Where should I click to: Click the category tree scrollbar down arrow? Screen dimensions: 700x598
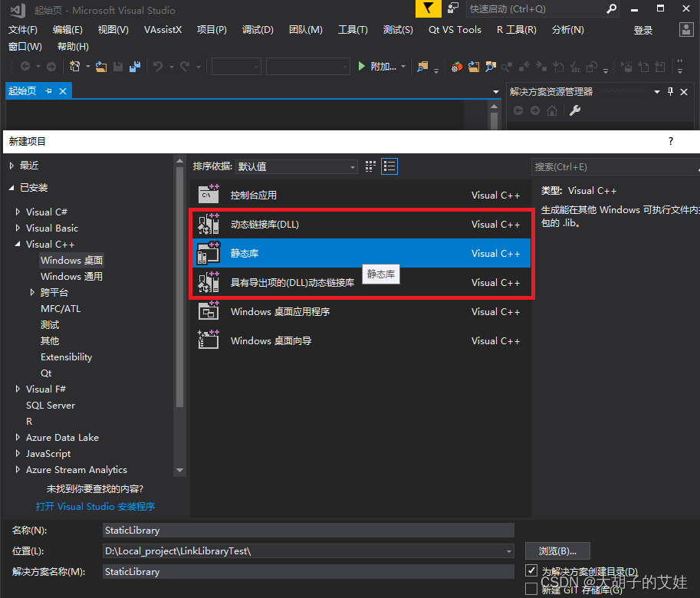point(180,470)
